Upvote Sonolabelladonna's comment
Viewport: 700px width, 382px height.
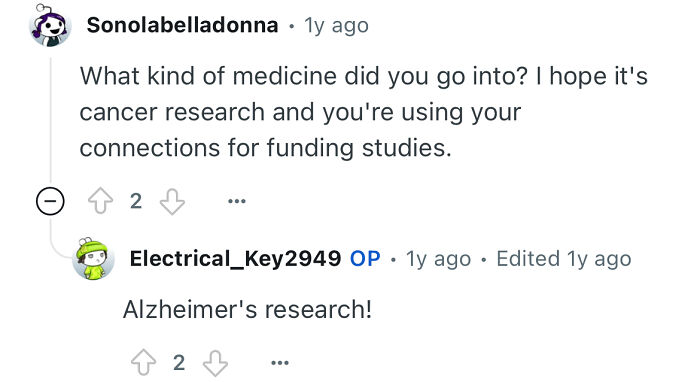click(100, 201)
